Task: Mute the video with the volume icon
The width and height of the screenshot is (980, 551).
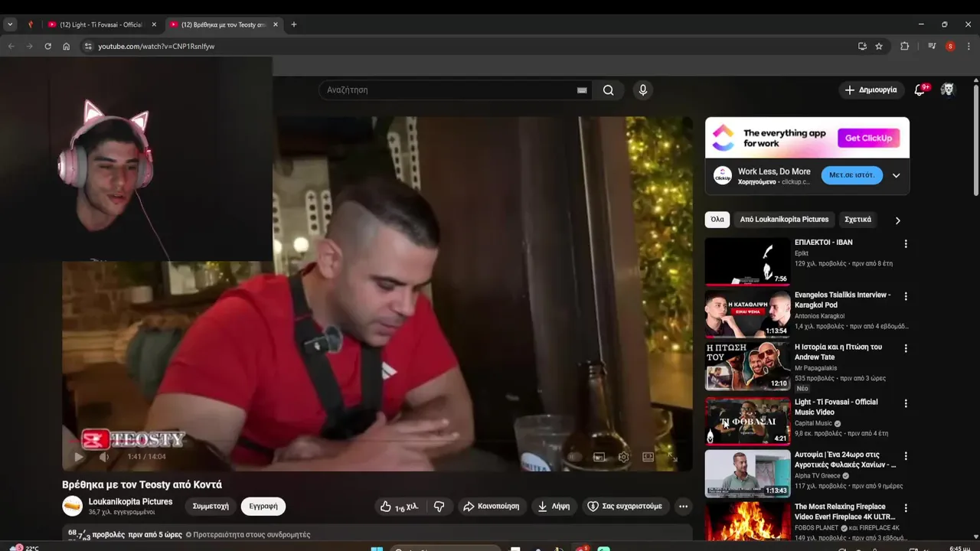Action: pyautogui.click(x=105, y=457)
